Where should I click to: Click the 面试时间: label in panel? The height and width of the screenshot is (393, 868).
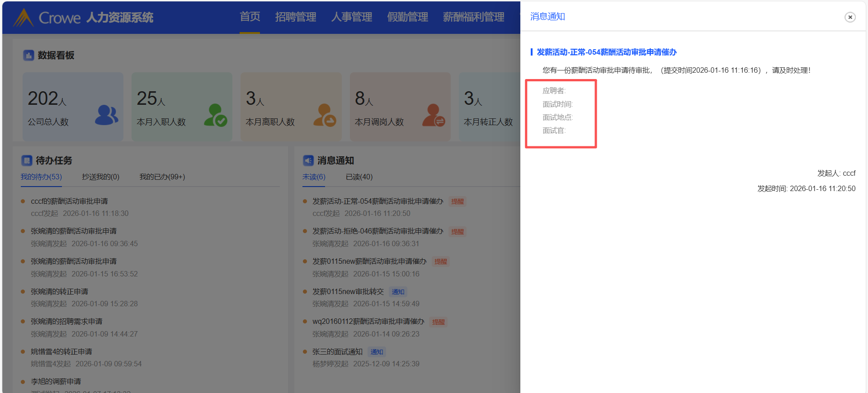(557, 104)
